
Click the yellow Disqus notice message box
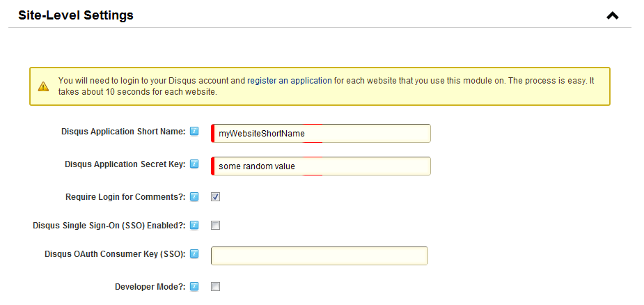tap(320, 86)
